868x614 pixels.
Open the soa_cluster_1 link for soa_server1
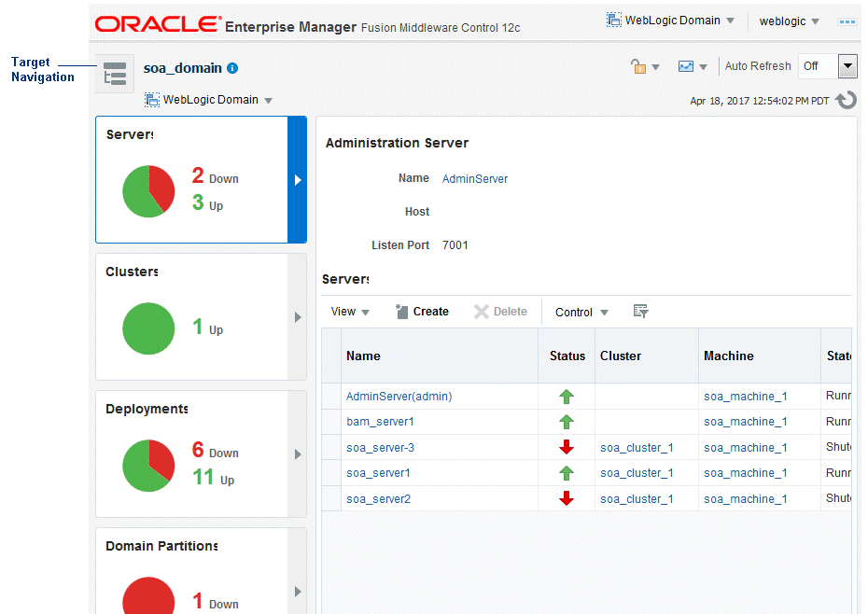[637, 473]
